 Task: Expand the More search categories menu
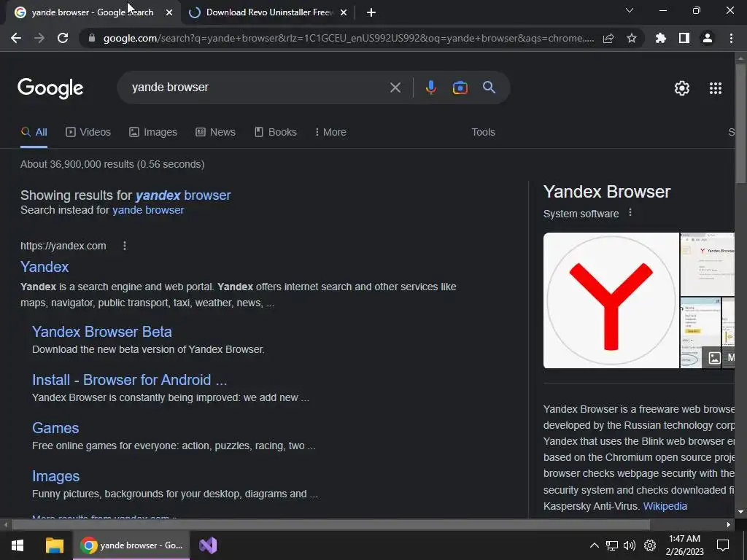(330, 132)
